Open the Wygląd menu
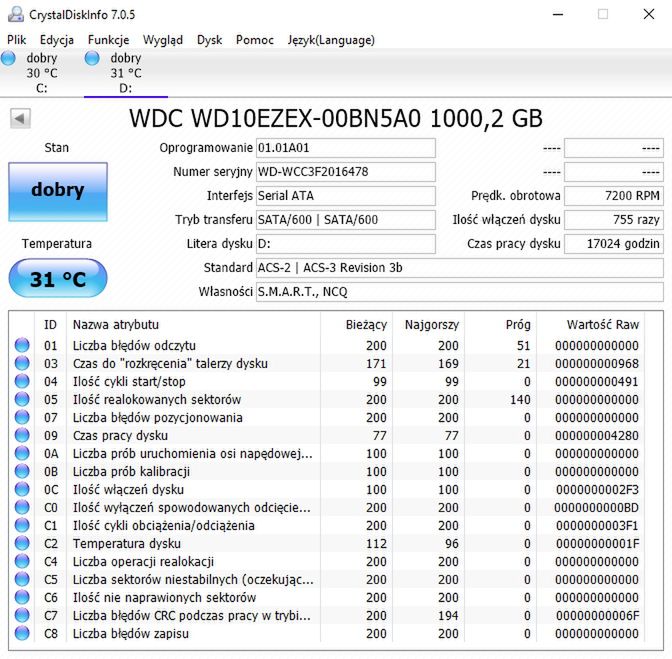Viewport: 672px width, 659px height. coord(163,40)
